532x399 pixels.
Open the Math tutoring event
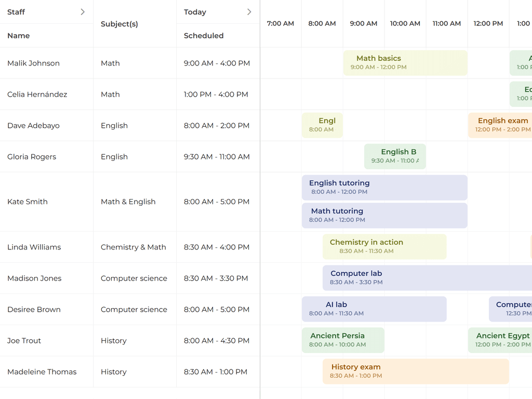coord(384,216)
